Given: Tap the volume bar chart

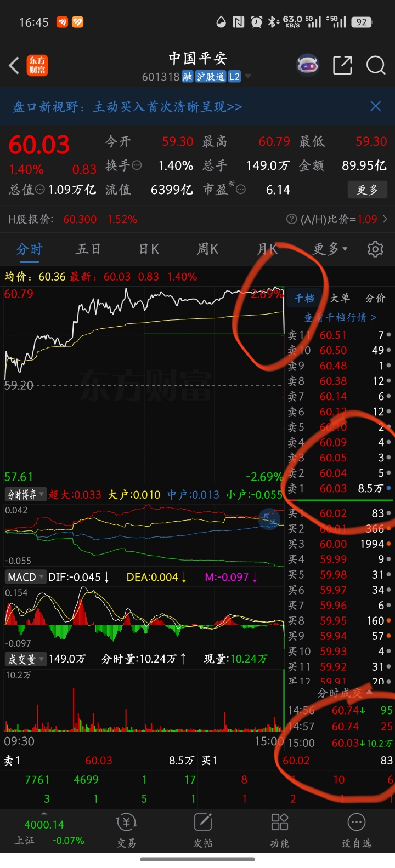Looking at the screenshot, I should click(x=144, y=701).
